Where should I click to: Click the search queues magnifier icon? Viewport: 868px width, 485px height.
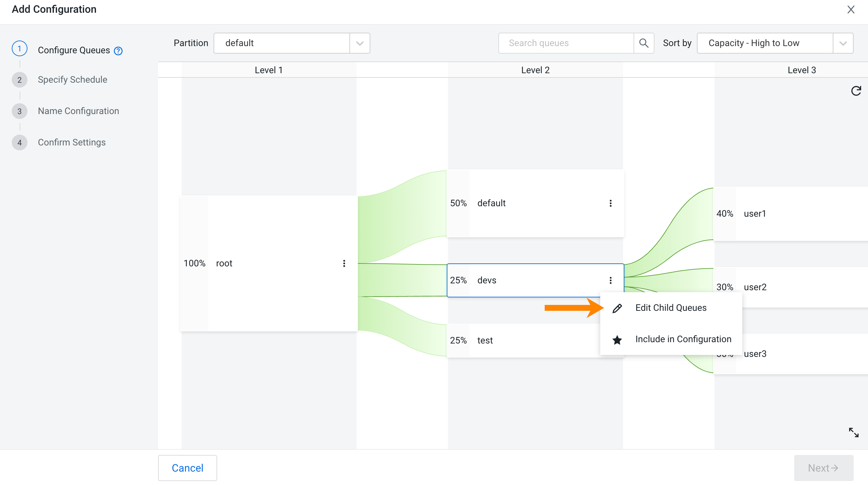click(644, 43)
